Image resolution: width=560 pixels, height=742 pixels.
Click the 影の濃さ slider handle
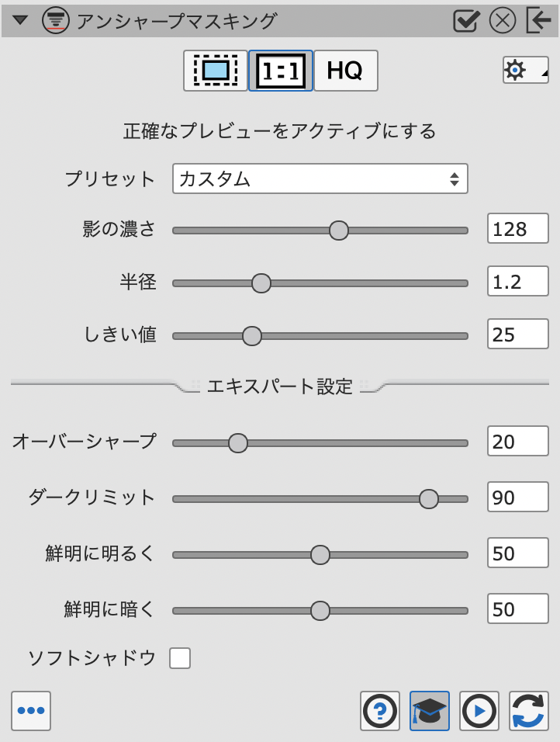[339, 231]
